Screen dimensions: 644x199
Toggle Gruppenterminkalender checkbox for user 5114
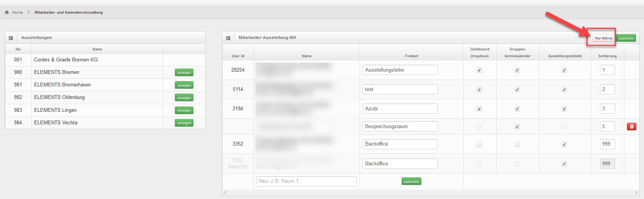[x=517, y=89]
